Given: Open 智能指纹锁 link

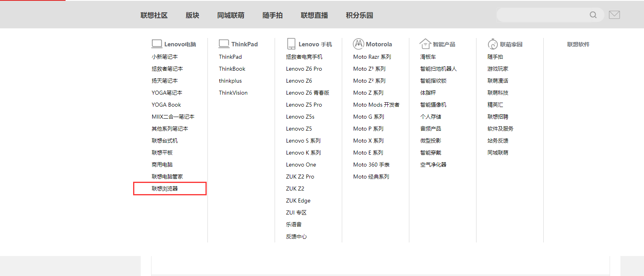Looking at the screenshot, I should (x=433, y=81).
